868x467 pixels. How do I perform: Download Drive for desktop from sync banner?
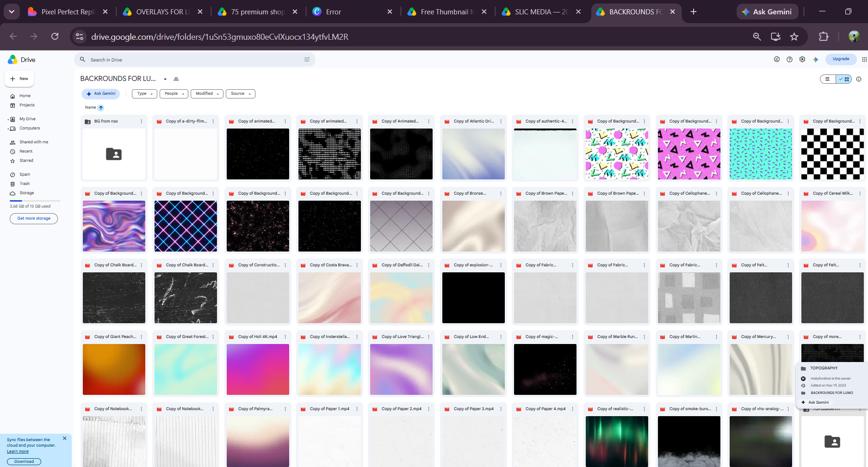tap(24, 461)
